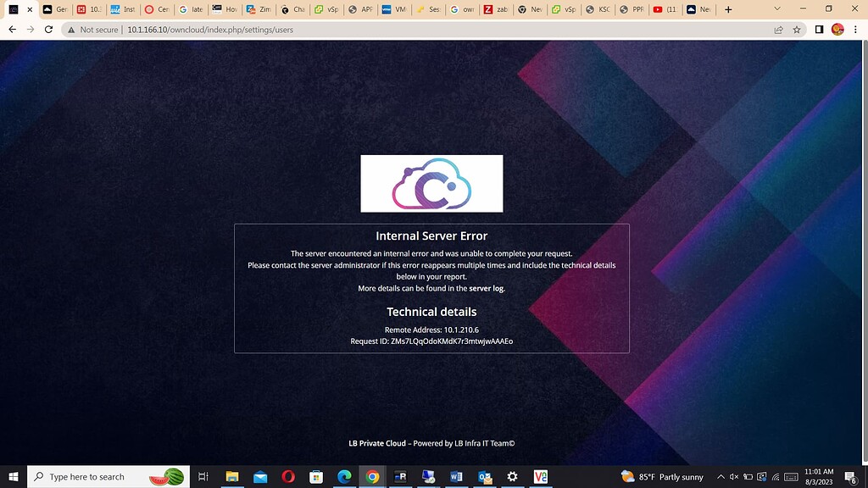The height and width of the screenshot is (488, 868).
Task: Open Outlook from the taskbar
Action: 484,476
